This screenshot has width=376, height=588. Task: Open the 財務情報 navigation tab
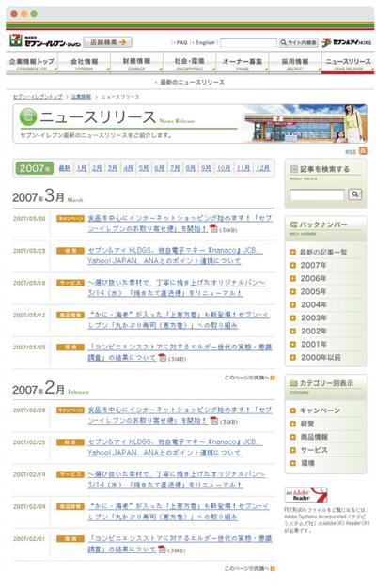[136, 63]
